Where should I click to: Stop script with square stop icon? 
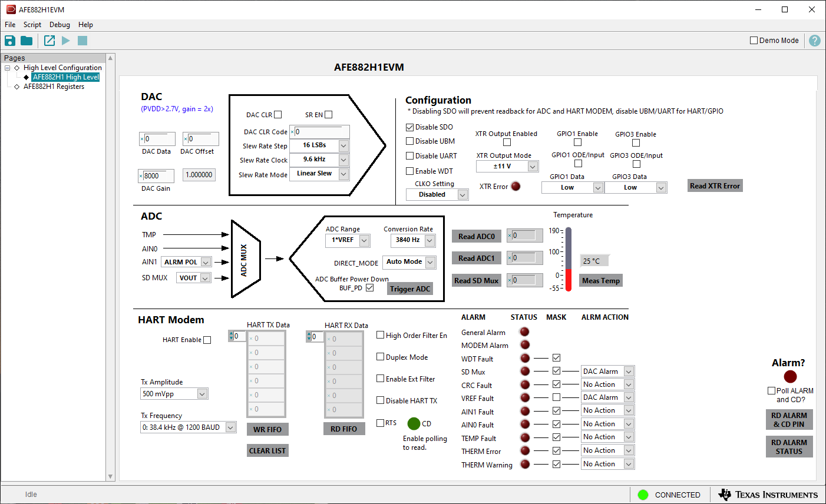[x=82, y=41]
